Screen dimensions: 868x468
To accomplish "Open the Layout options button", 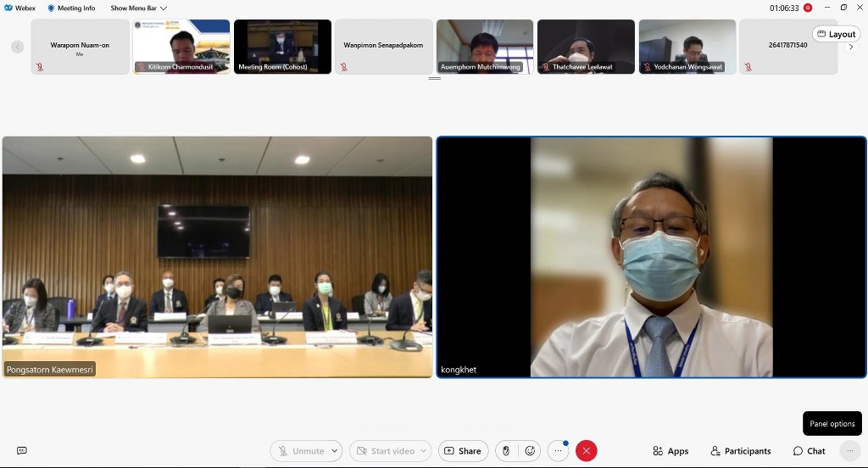I will [x=836, y=34].
